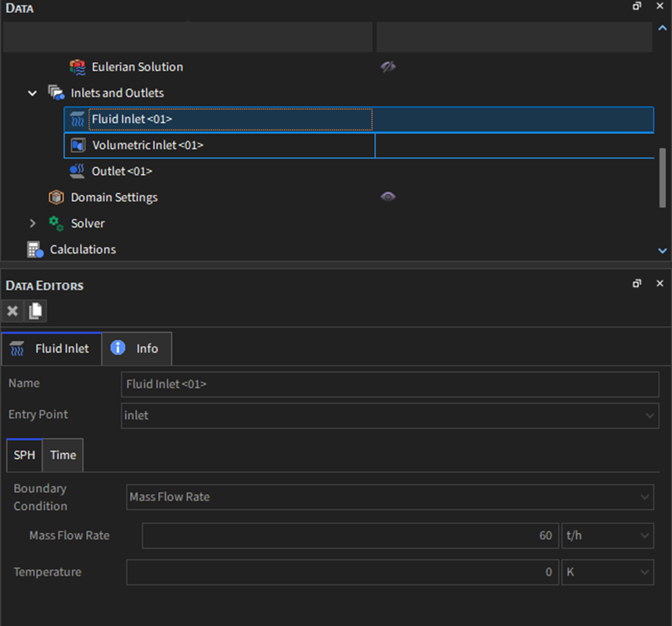Select Fluid Inlet <01> in the tree
This screenshot has width=672, height=626.
click(x=132, y=119)
